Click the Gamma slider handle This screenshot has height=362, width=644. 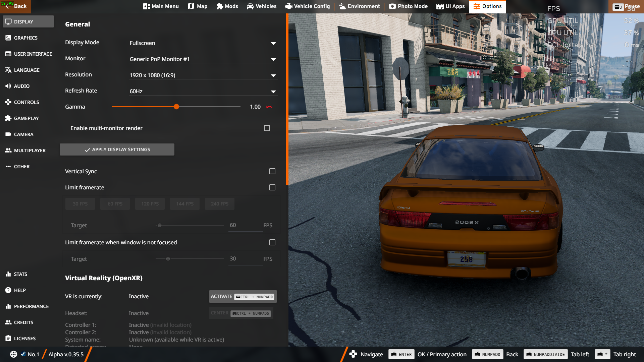tap(176, 107)
